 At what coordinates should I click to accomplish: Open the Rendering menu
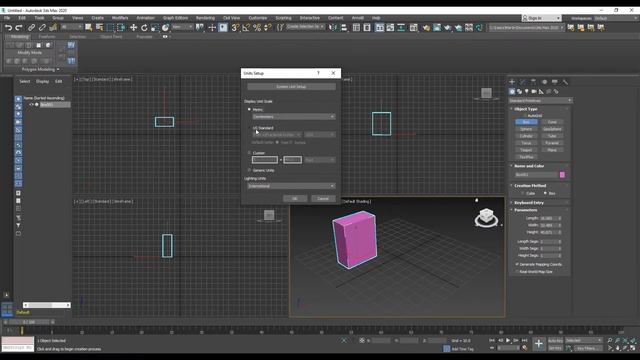pos(205,18)
